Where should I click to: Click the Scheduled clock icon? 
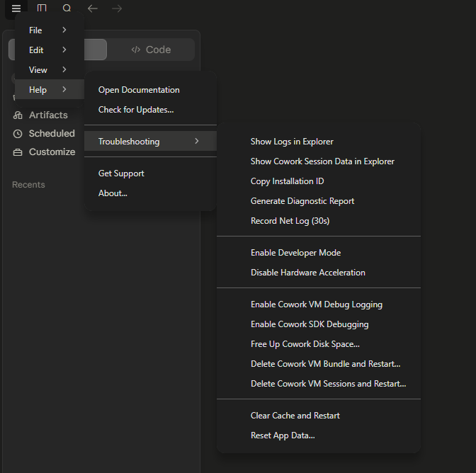point(18,134)
